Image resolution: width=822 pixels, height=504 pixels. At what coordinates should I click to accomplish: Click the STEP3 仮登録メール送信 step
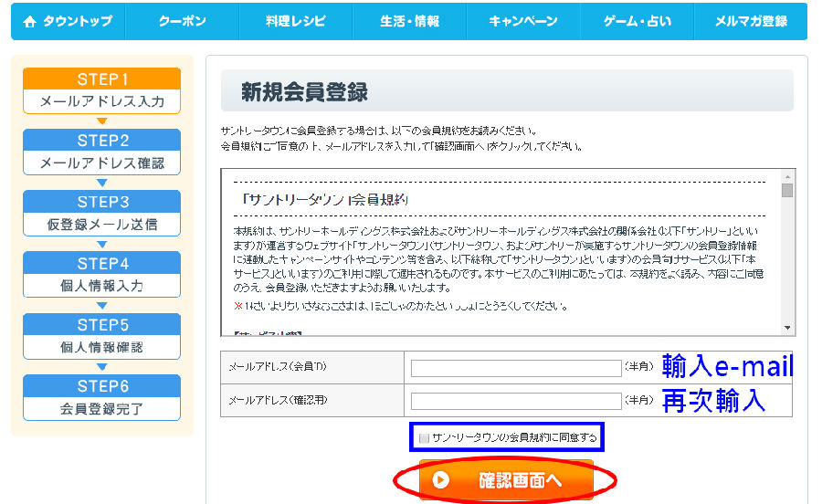101,214
